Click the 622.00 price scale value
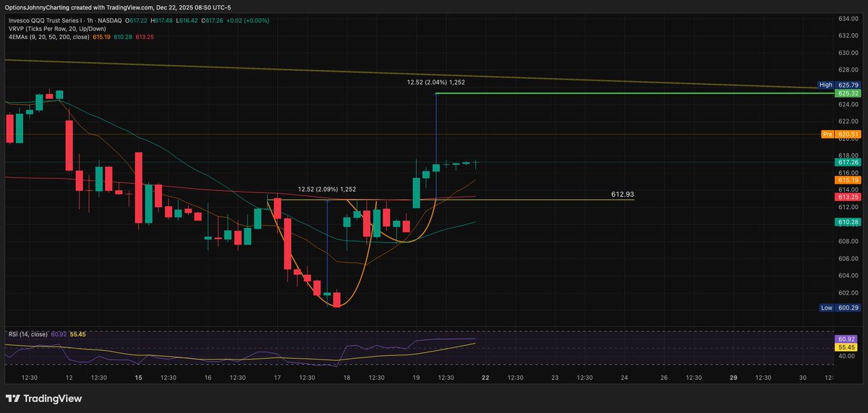Image resolution: width=868 pixels, height=413 pixels. pos(849,122)
